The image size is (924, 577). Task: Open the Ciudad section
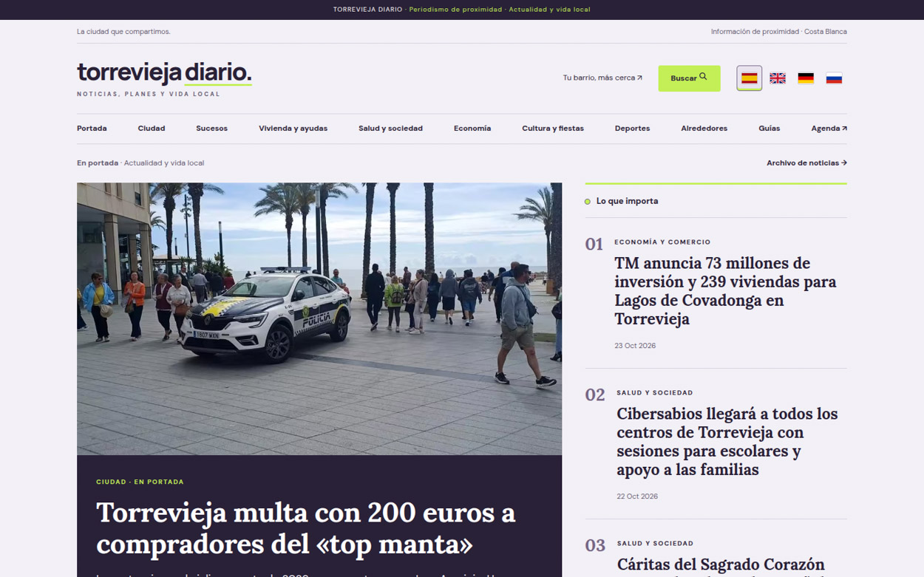(152, 129)
